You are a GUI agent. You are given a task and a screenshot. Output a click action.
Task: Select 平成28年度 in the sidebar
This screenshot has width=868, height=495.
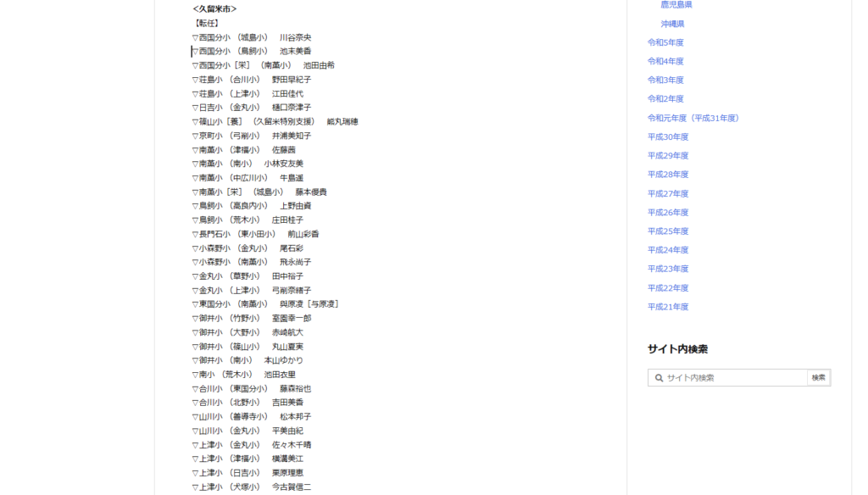(x=668, y=174)
